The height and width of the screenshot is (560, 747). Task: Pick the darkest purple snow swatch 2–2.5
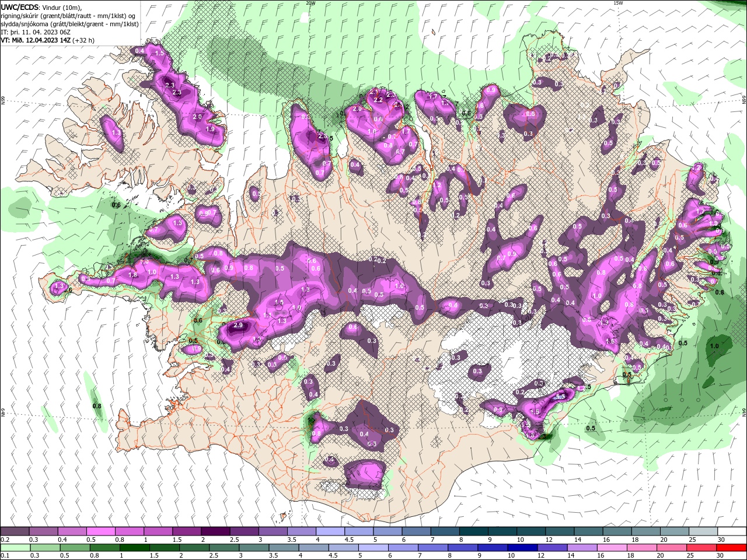(215, 531)
